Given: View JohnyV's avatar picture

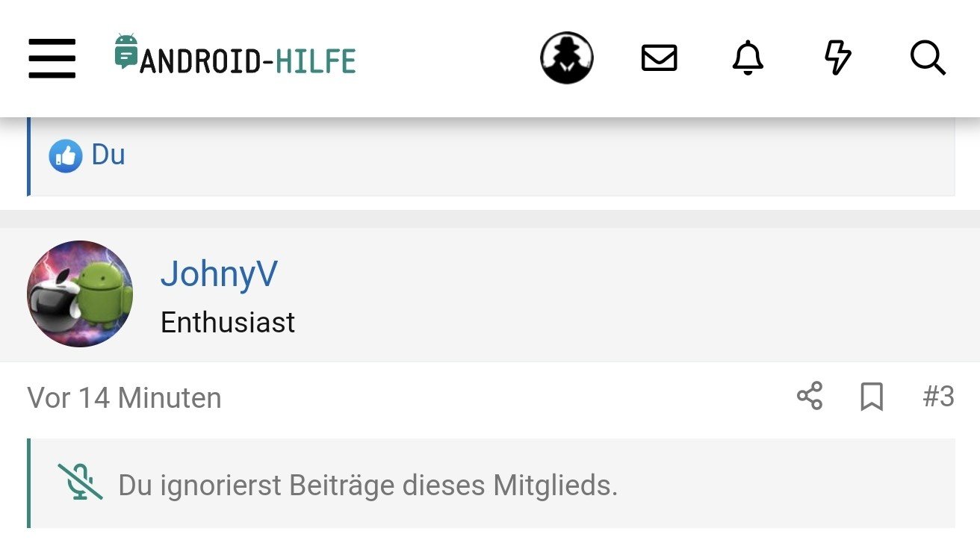Looking at the screenshot, I should tap(80, 294).
